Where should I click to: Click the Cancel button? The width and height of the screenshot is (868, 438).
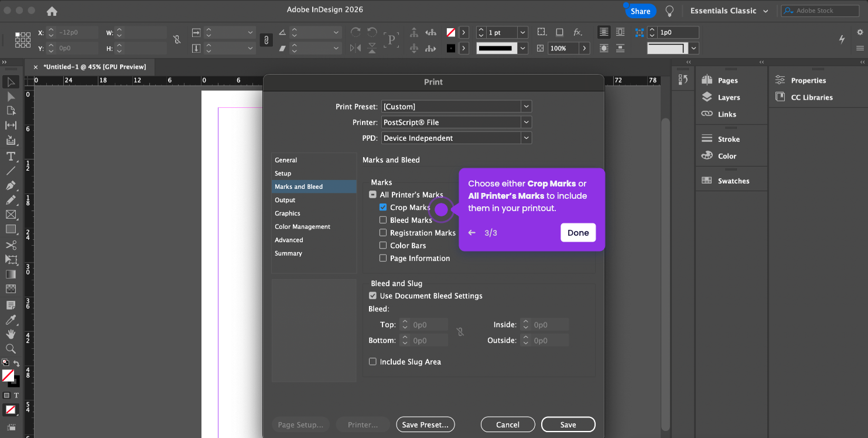(508, 425)
